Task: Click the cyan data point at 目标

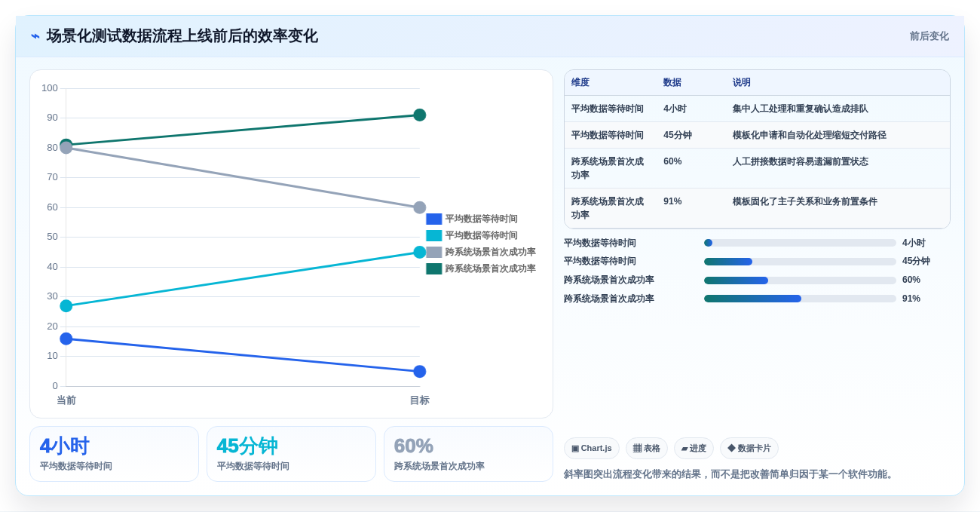Action: [x=420, y=252]
